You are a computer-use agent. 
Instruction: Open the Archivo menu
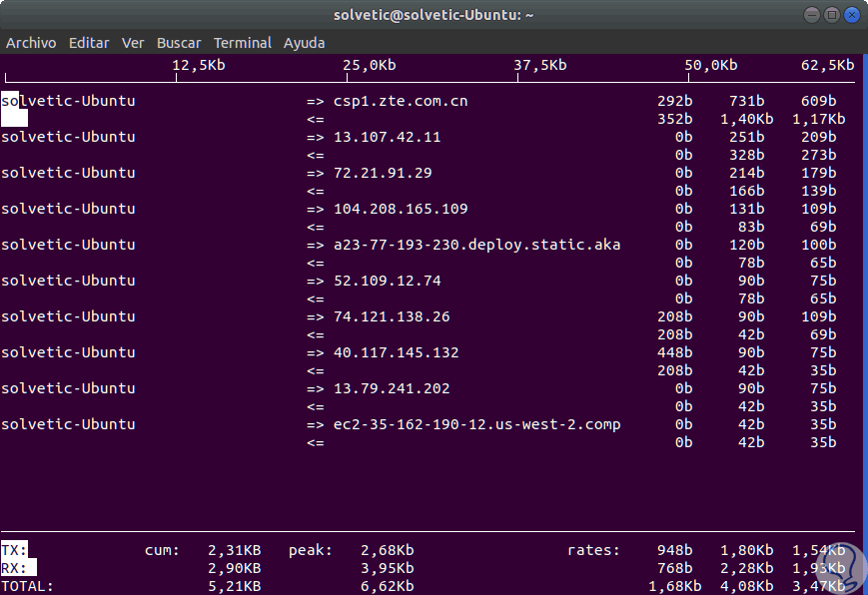(31, 43)
